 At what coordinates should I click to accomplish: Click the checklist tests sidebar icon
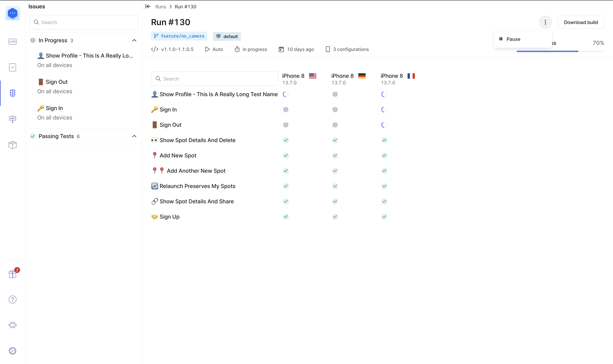tap(13, 67)
